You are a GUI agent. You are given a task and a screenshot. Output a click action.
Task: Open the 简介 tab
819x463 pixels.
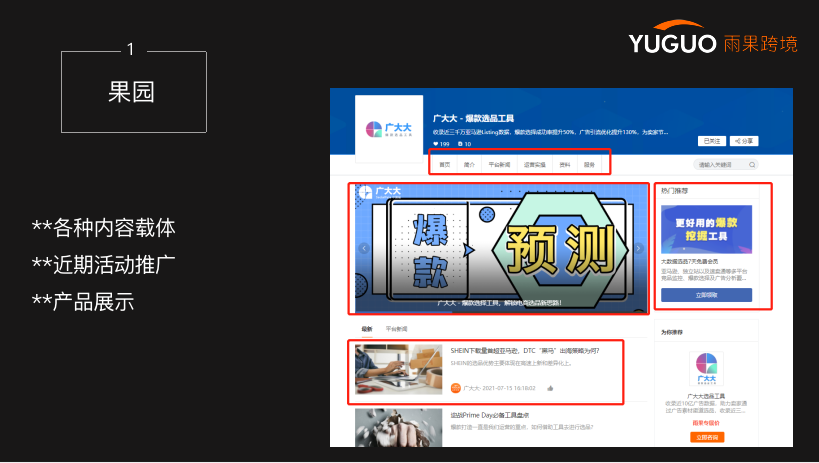pos(469,165)
